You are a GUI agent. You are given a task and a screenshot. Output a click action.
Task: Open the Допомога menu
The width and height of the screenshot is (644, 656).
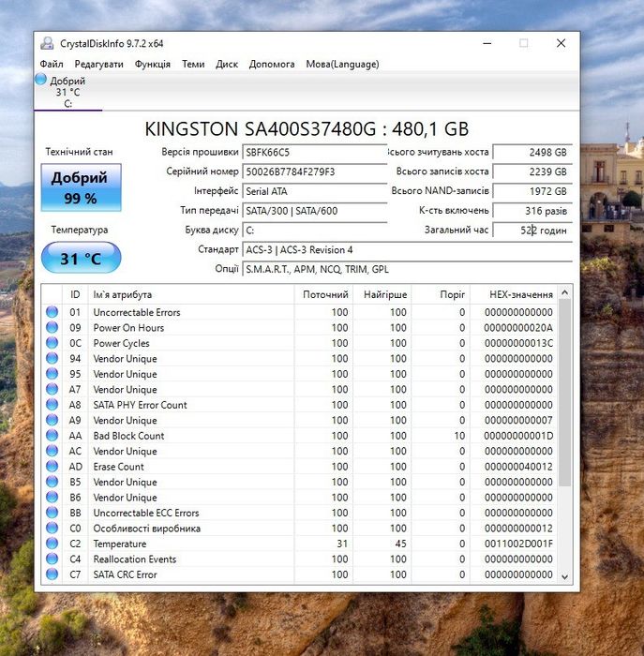272,64
